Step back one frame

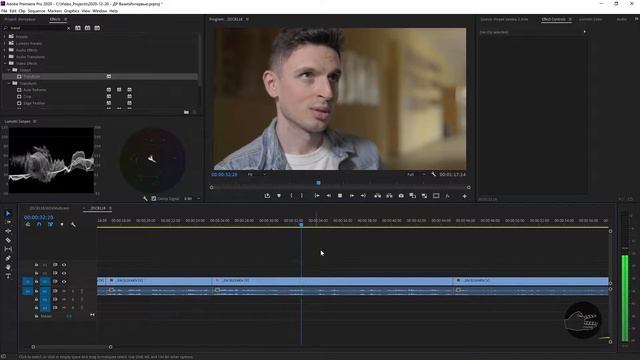tap(329, 196)
